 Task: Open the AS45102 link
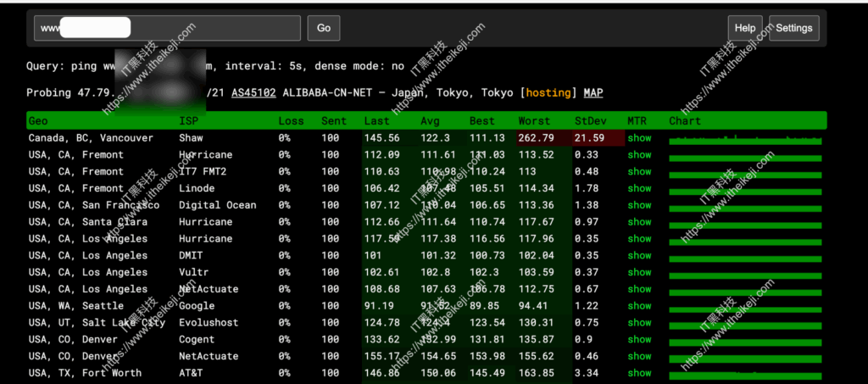[x=253, y=93]
